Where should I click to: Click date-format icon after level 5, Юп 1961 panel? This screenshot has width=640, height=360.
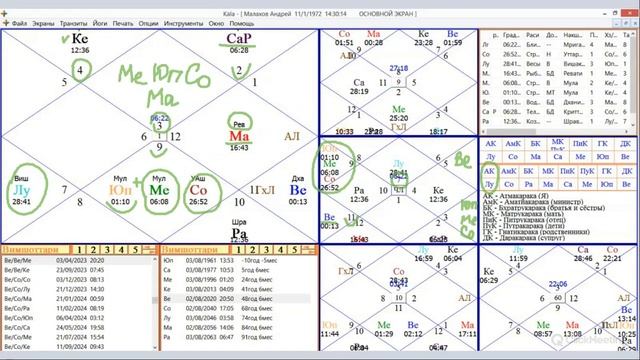tap(309, 250)
